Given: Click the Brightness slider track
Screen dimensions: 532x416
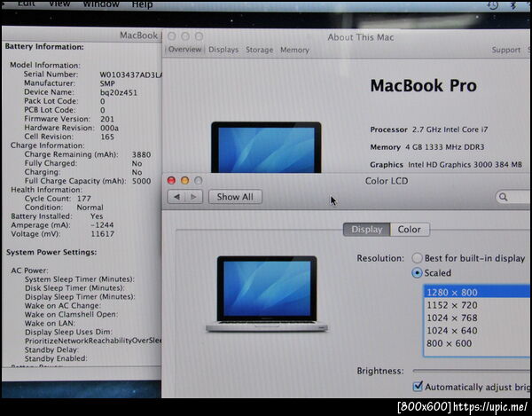Looking at the screenshot, I should click(x=472, y=371).
